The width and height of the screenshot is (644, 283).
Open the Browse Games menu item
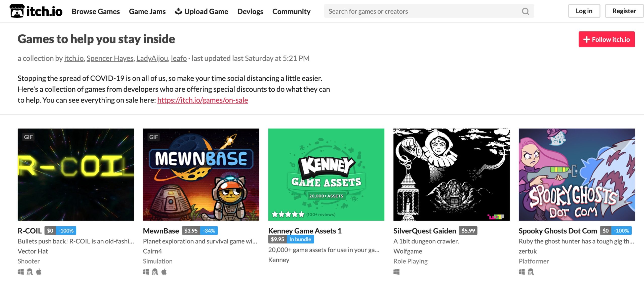point(96,11)
